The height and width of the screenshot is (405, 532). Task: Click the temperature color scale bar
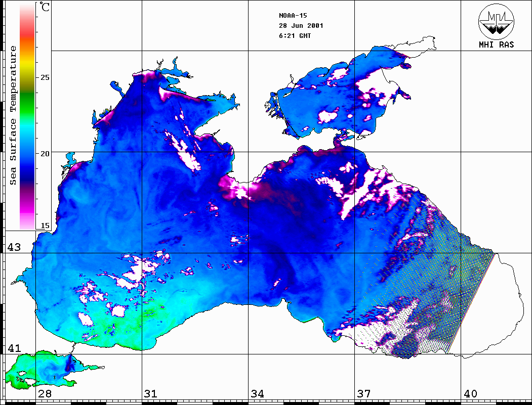(x=27, y=117)
